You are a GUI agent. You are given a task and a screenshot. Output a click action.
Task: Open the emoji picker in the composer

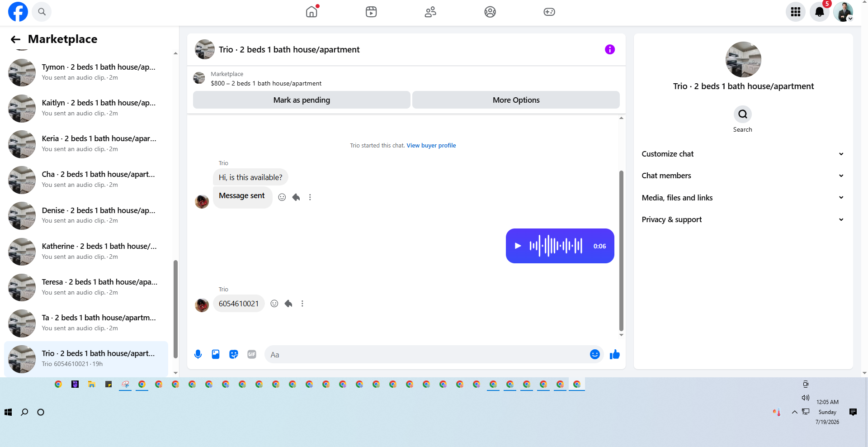click(595, 354)
